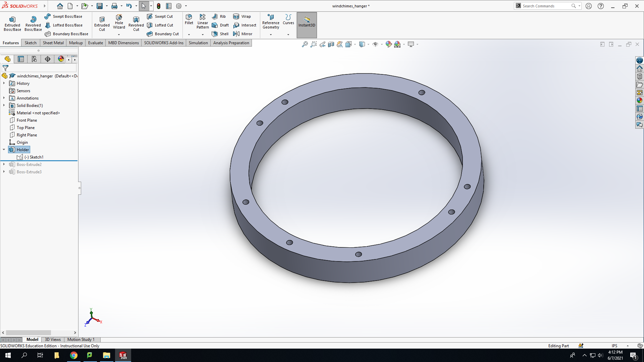The height and width of the screenshot is (362, 644).
Task: Select the Revolved Cut tool
Action: [x=136, y=24]
